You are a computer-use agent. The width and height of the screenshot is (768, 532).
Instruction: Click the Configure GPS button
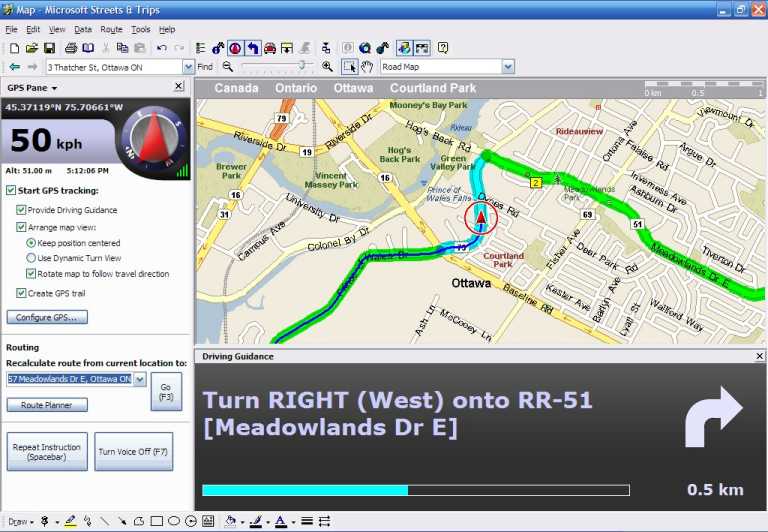(x=47, y=317)
